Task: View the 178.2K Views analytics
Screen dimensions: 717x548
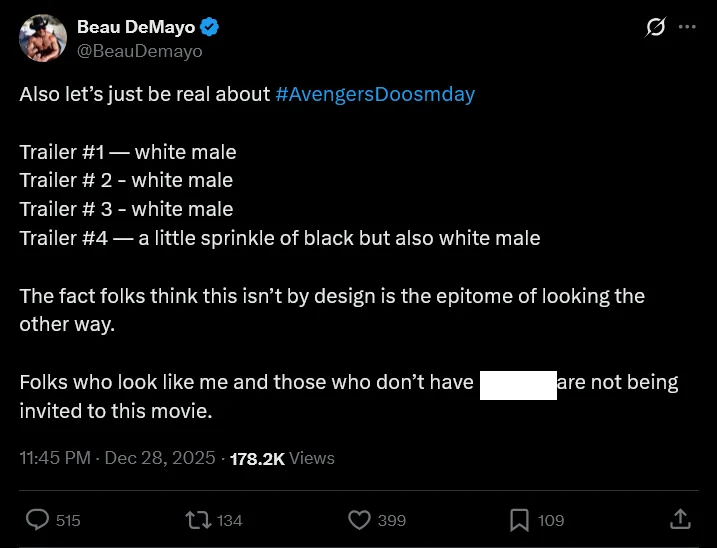Action: [x=282, y=458]
